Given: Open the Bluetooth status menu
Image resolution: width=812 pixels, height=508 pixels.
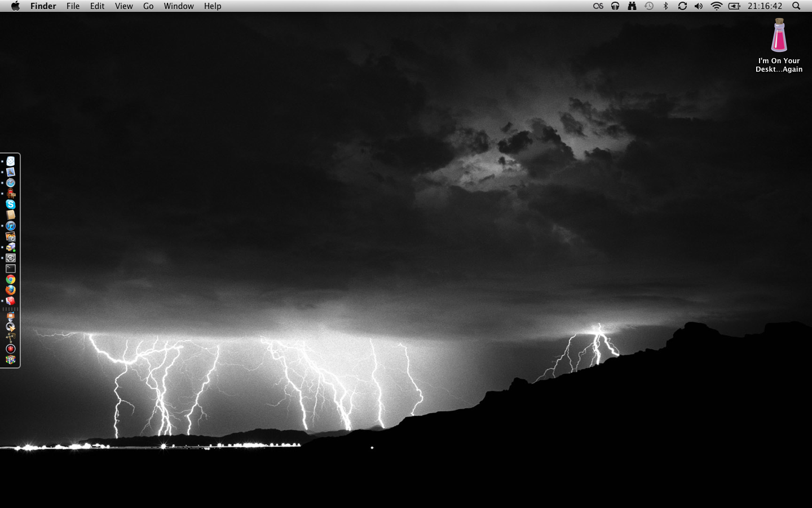Looking at the screenshot, I should tap(665, 6).
